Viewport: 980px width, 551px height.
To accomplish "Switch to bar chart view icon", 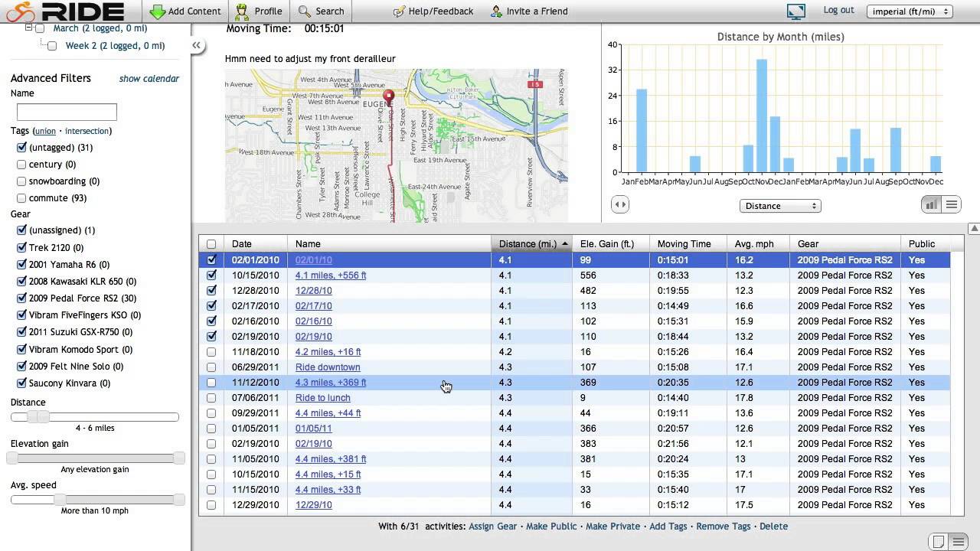I will 931,204.
